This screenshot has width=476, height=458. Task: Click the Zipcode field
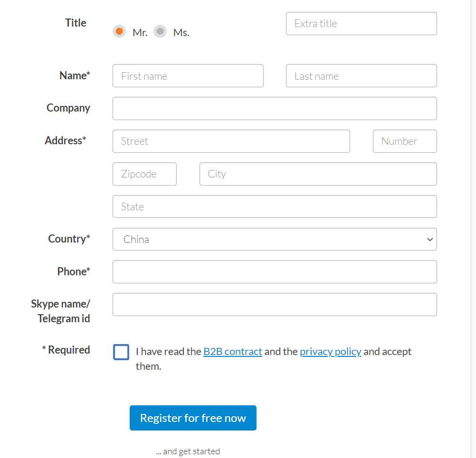pos(144,174)
